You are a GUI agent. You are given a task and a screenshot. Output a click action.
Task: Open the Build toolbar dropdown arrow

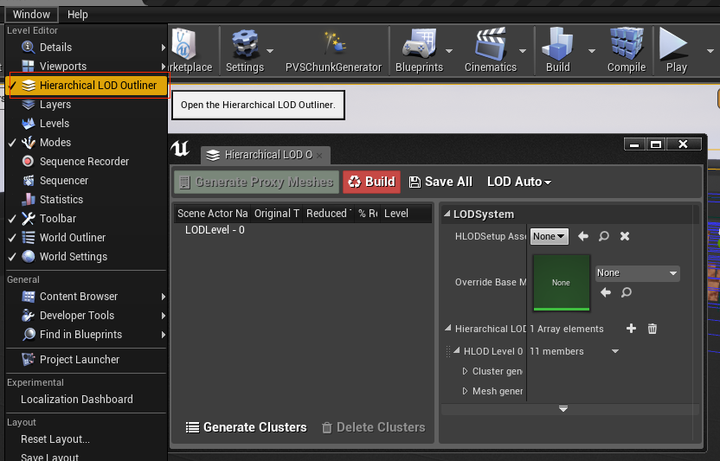click(x=592, y=51)
